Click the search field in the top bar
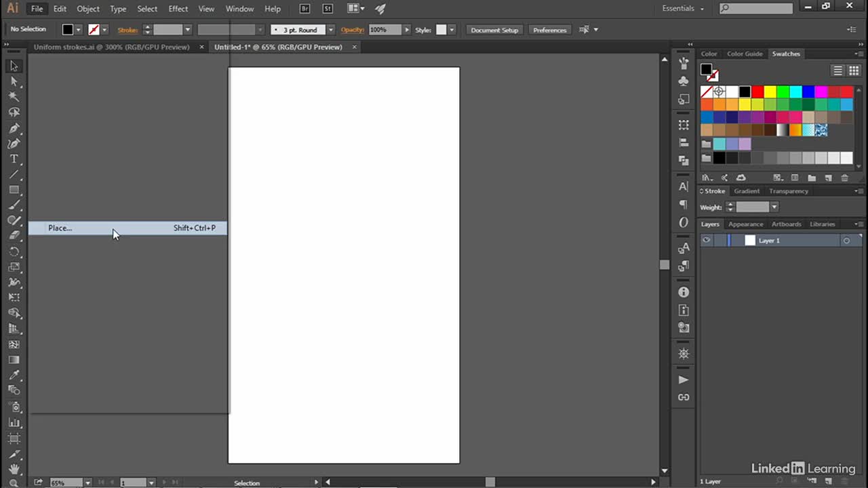This screenshot has width=868, height=488. tap(756, 9)
